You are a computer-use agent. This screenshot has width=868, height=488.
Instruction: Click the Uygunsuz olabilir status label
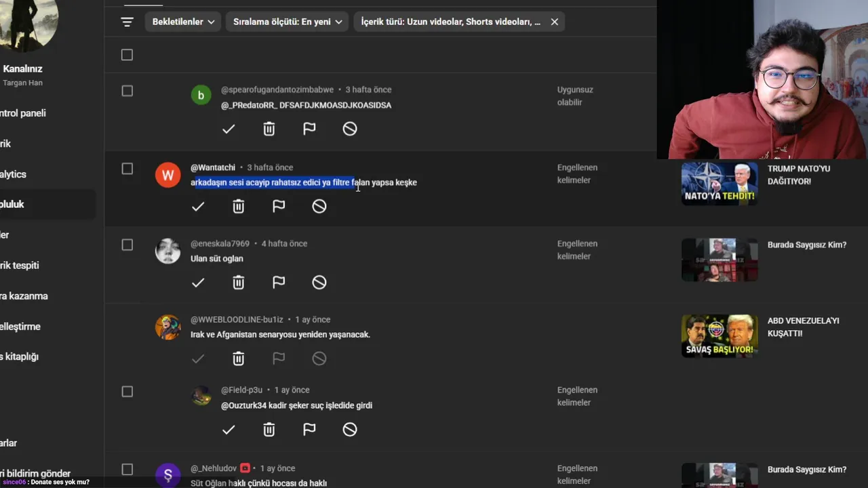tap(575, 96)
